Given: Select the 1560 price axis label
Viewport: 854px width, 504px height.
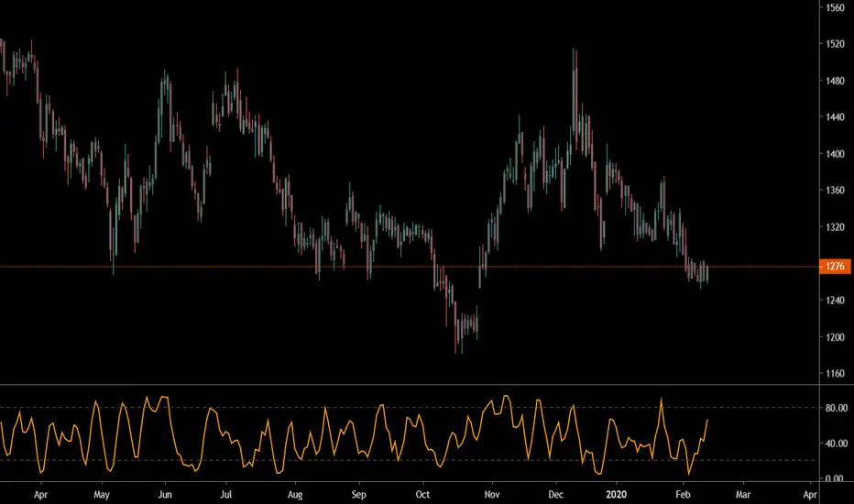Looking at the screenshot, I should click(836, 7).
